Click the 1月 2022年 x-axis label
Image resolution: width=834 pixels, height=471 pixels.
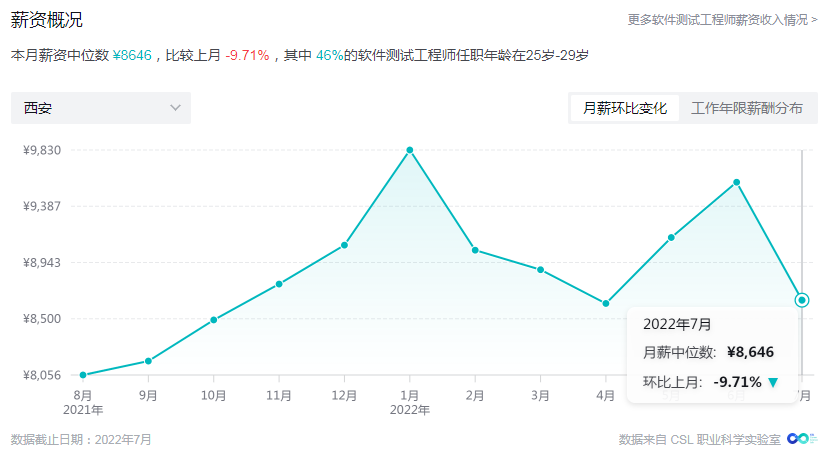(410, 402)
